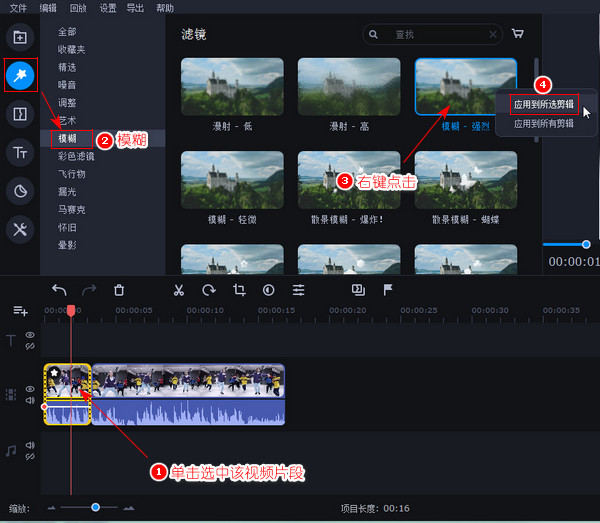Open the 导出 menu

pos(135,8)
